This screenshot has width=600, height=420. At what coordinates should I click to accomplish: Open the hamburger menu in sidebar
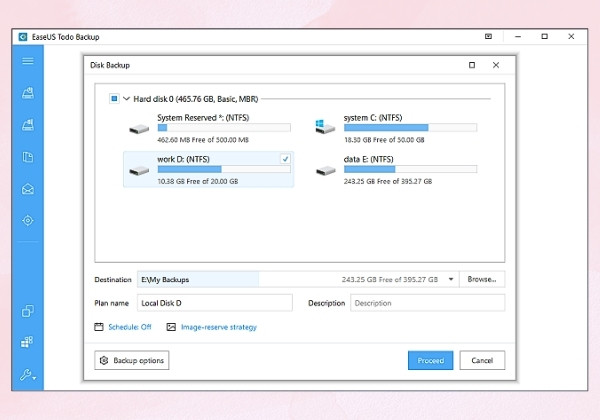pos(28,61)
